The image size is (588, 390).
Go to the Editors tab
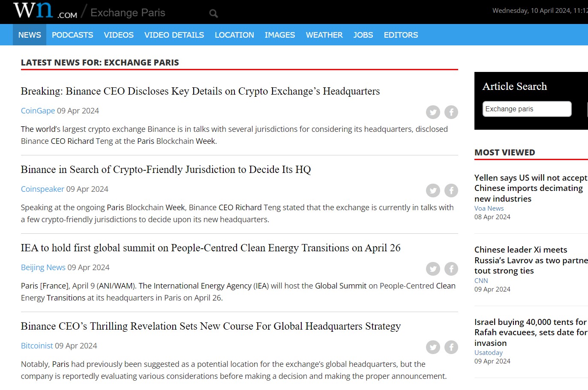pos(401,35)
